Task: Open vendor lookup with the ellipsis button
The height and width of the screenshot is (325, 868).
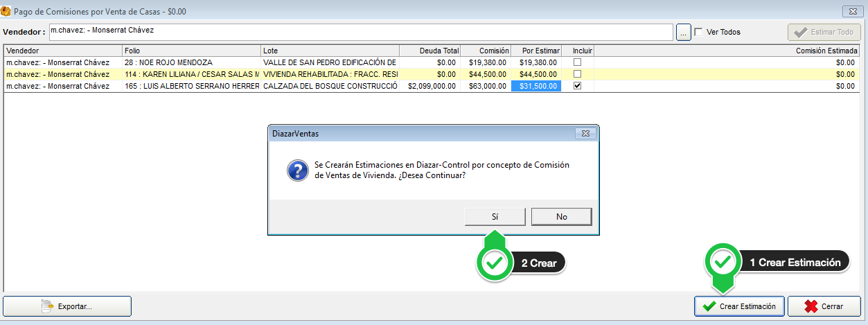Action: tap(683, 32)
